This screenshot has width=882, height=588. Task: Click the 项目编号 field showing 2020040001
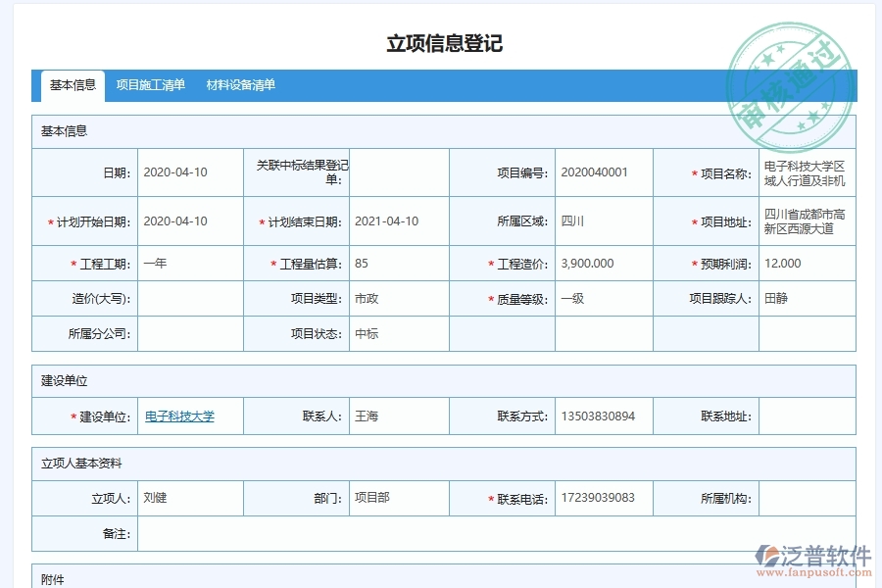[600, 171]
